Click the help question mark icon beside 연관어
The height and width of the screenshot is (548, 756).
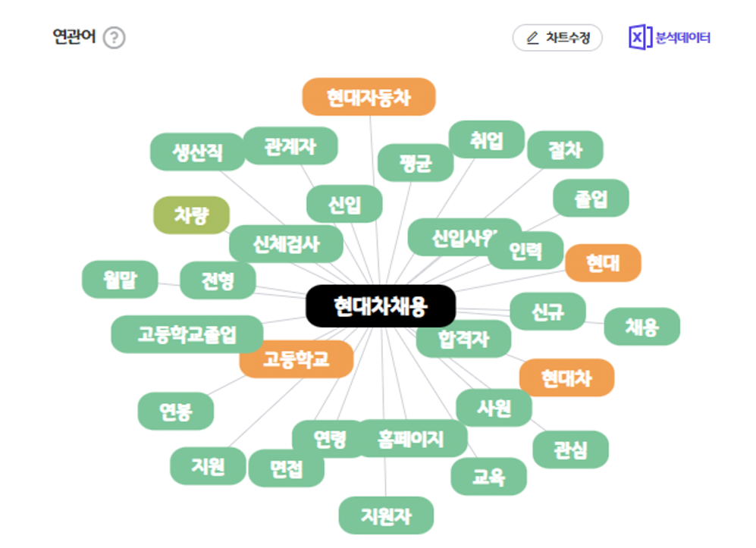(114, 38)
